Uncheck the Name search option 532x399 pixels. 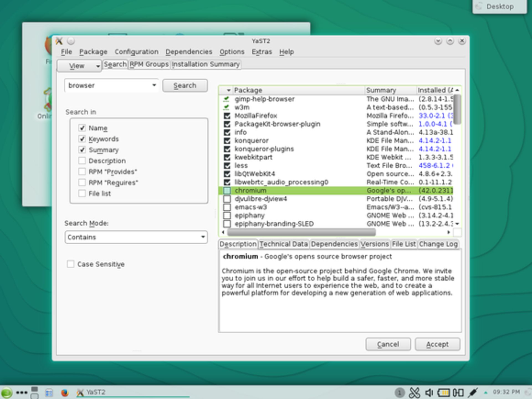(x=82, y=128)
